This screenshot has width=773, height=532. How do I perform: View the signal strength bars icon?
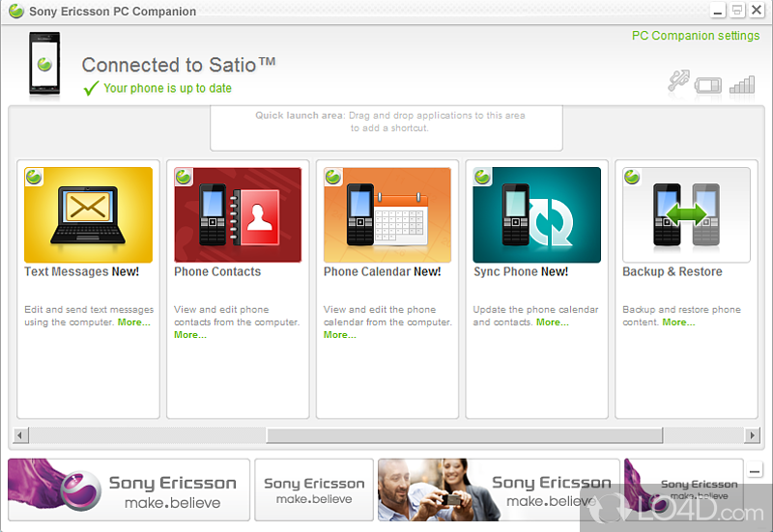coord(742,84)
